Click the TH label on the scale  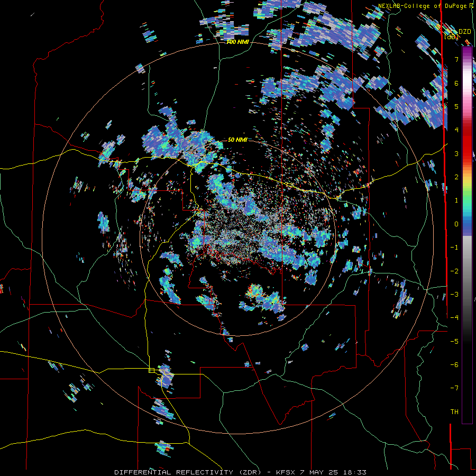(x=454, y=412)
